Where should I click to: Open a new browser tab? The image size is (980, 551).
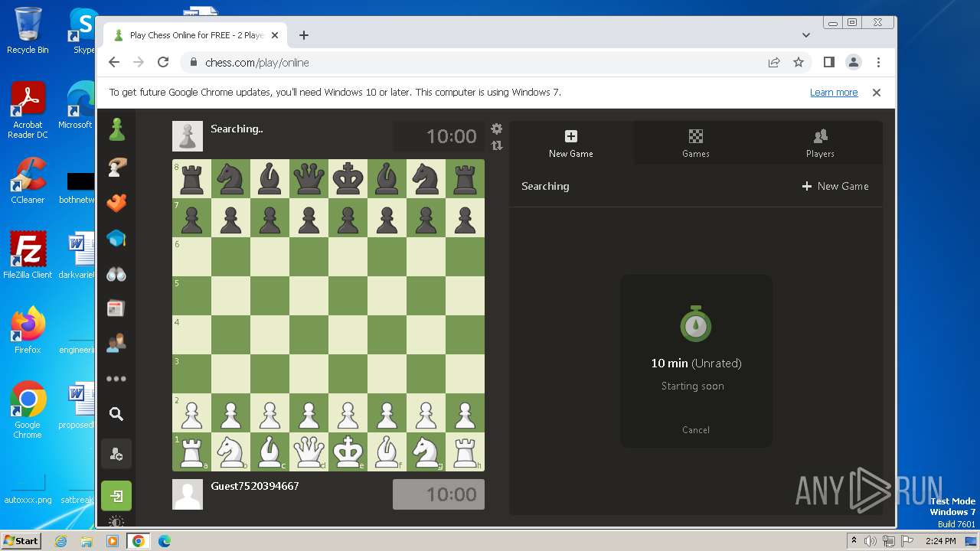pos(304,35)
